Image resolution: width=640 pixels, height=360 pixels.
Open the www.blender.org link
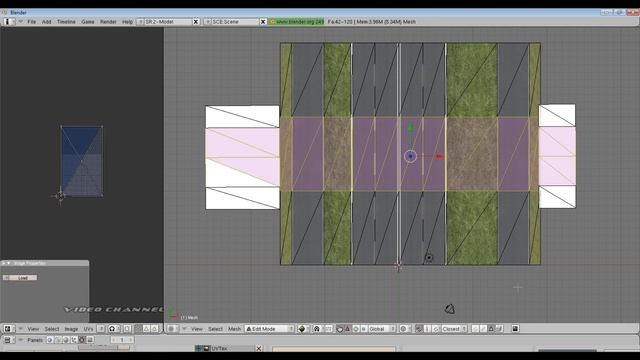pos(296,22)
